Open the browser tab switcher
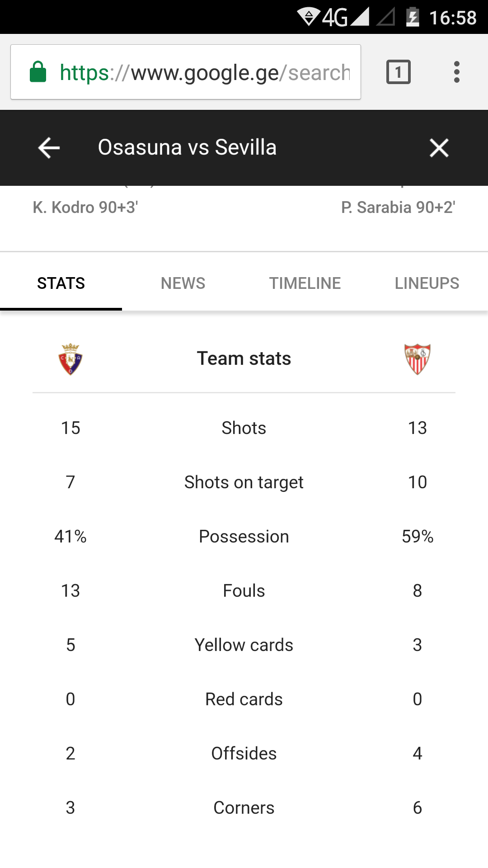 point(398,72)
